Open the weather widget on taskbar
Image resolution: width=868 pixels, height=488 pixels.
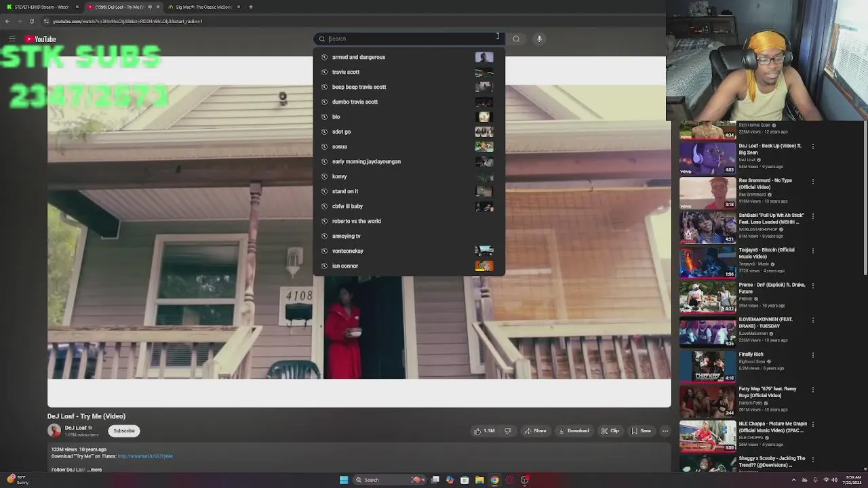tap(18, 480)
